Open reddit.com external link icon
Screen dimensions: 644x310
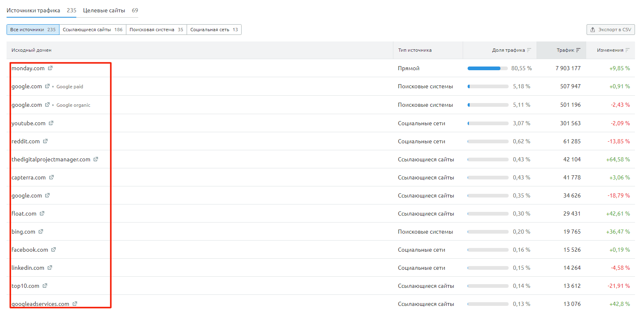pyautogui.click(x=45, y=141)
